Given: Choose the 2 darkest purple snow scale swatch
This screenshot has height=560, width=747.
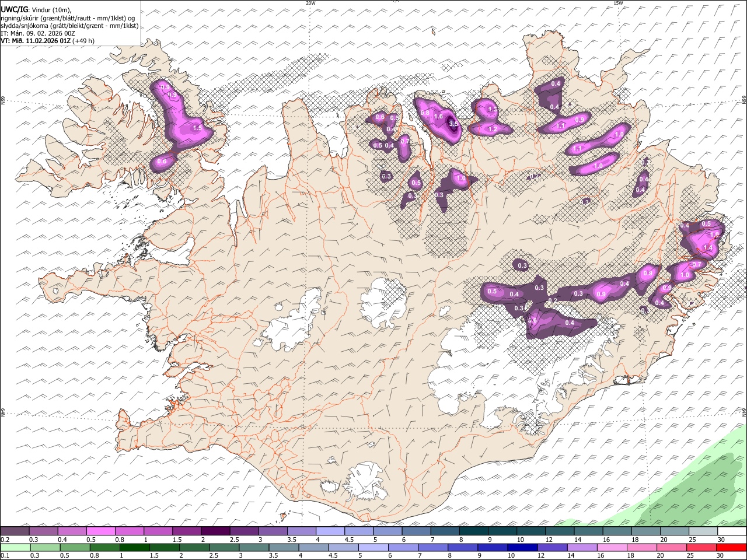Looking at the screenshot, I should 215,531.
